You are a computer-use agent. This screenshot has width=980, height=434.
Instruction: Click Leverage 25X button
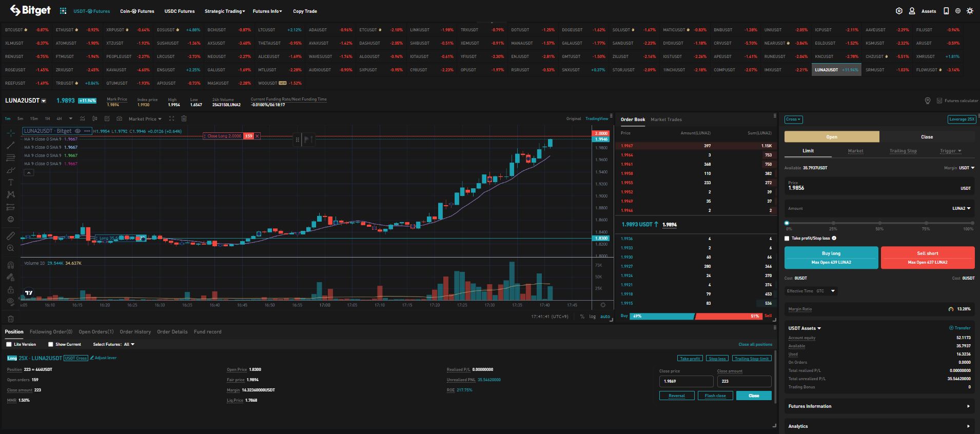(x=962, y=119)
